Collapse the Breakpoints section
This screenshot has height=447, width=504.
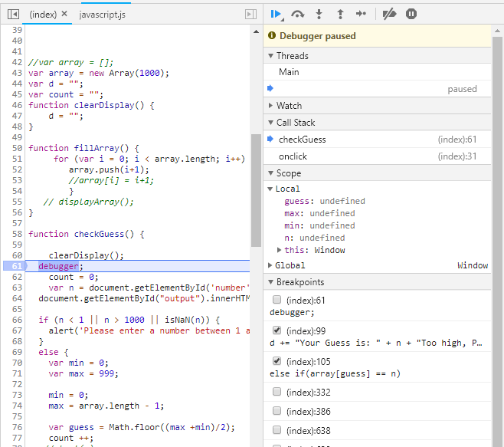(x=270, y=282)
